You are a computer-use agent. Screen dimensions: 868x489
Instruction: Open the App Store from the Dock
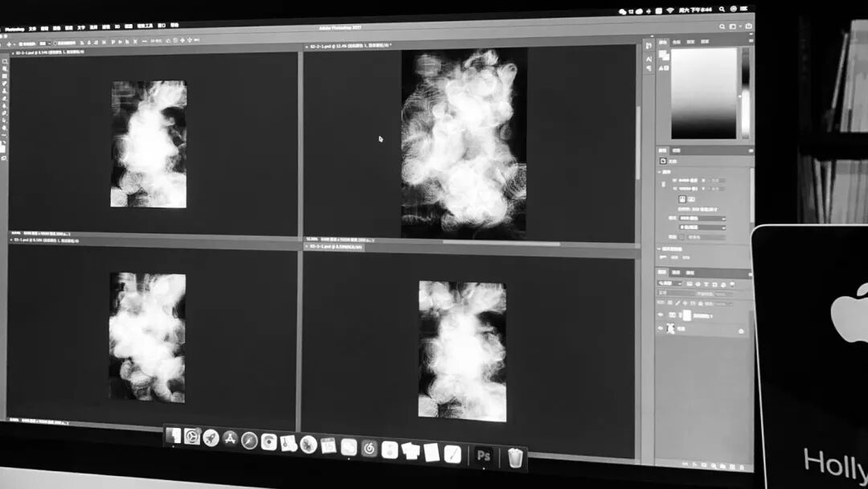click(230, 438)
